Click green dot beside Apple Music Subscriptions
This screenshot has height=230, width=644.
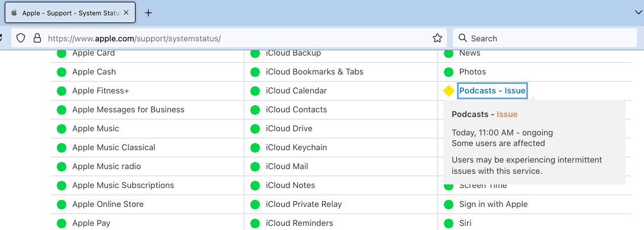tap(62, 185)
